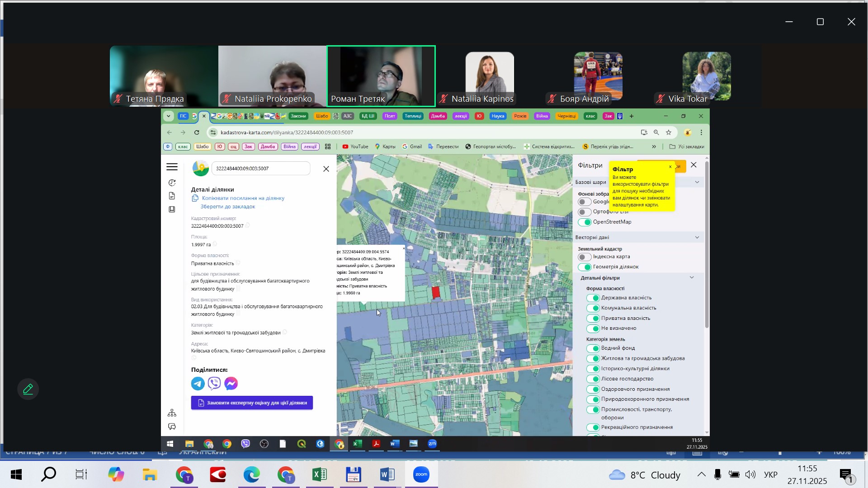This screenshot has width=868, height=488.
Task: Click the Zoom annotation pencil icon
Action: tap(28, 389)
